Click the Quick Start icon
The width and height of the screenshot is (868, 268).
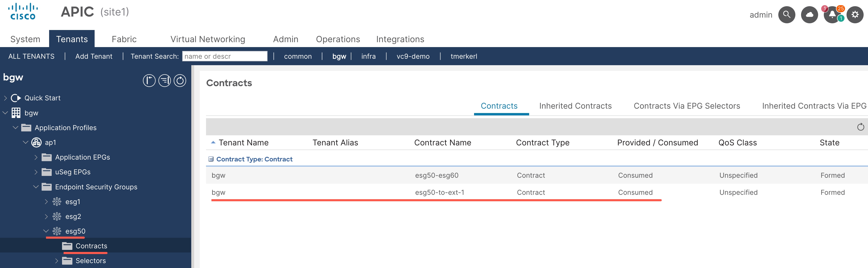pos(16,98)
